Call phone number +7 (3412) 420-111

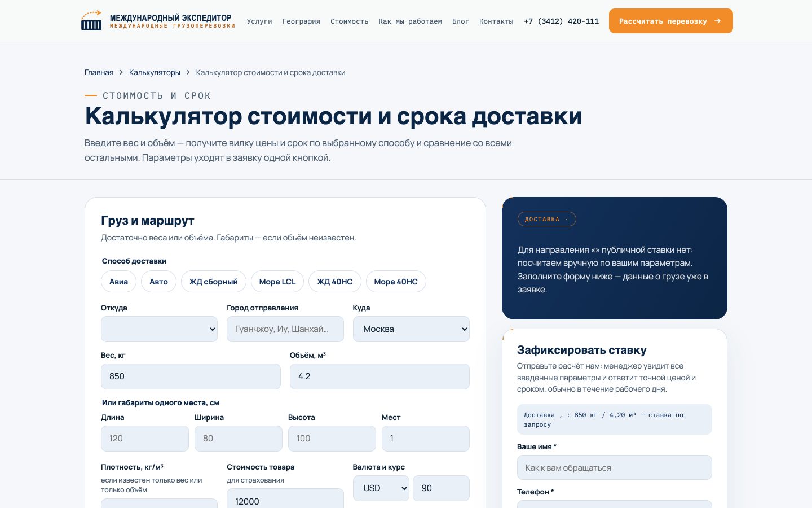tap(561, 21)
